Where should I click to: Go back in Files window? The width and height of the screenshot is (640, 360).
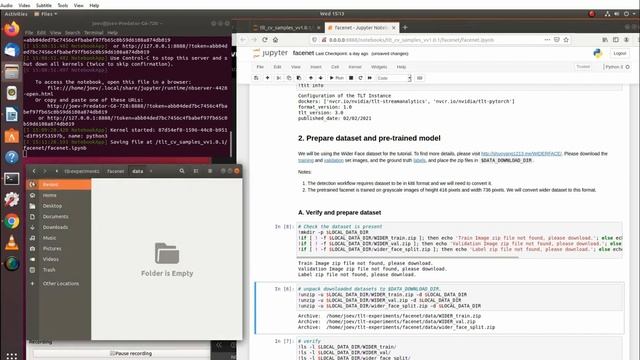34,171
